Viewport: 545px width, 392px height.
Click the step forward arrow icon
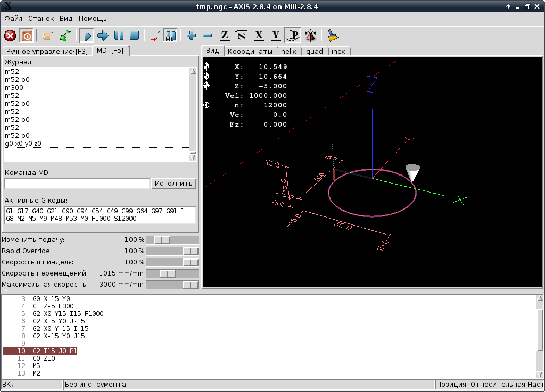[x=103, y=36]
